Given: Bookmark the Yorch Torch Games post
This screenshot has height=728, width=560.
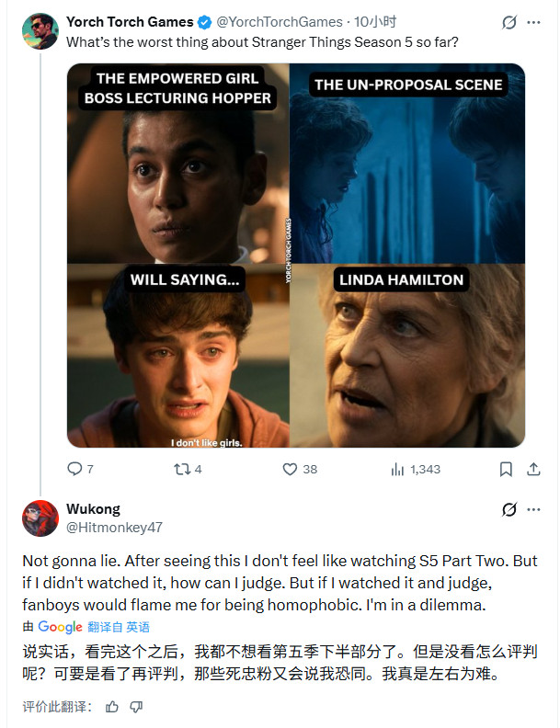Looking at the screenshot, I should coord(505,469).
